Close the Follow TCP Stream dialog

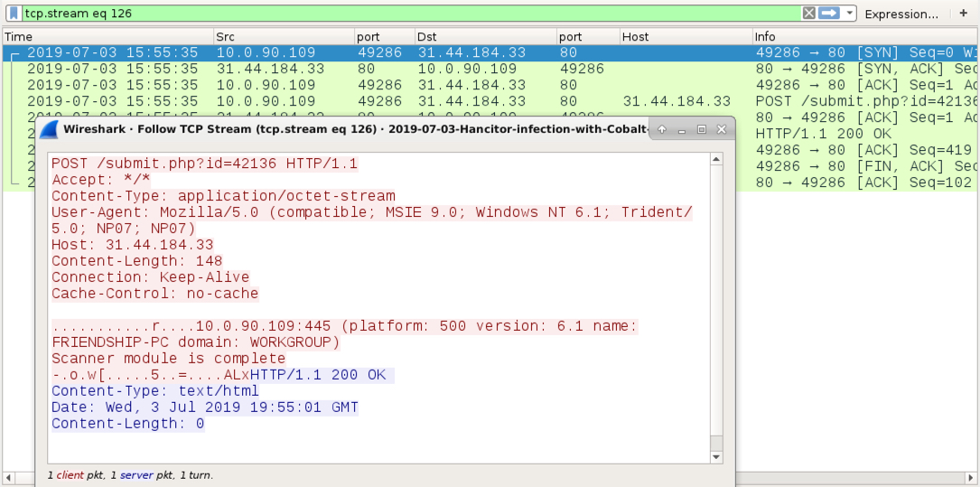point(722,129)
